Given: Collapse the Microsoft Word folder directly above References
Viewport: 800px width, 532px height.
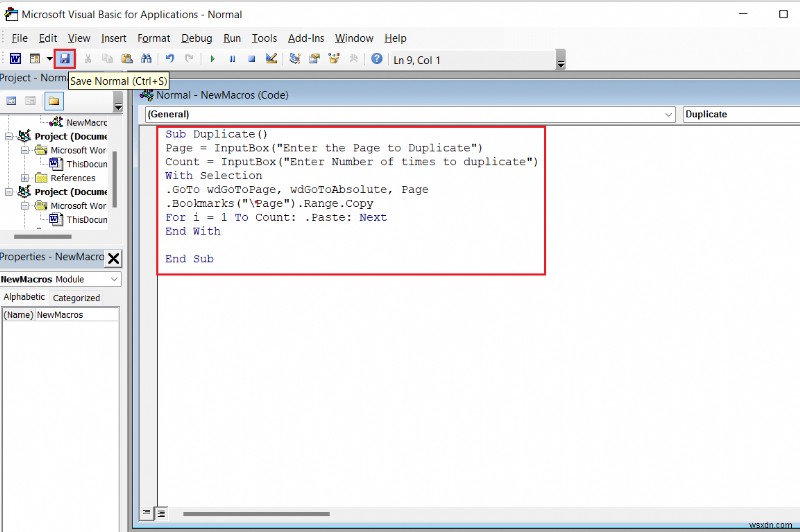Looking at the screenshot, I should (x=24, y=150).
